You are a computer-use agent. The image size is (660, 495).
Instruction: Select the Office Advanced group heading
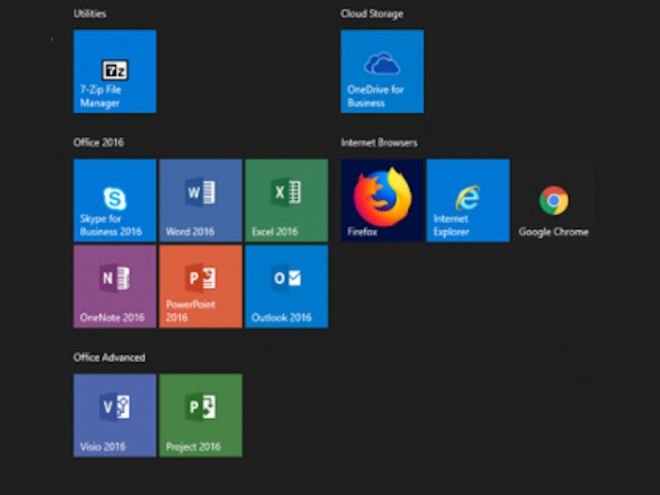109,357
